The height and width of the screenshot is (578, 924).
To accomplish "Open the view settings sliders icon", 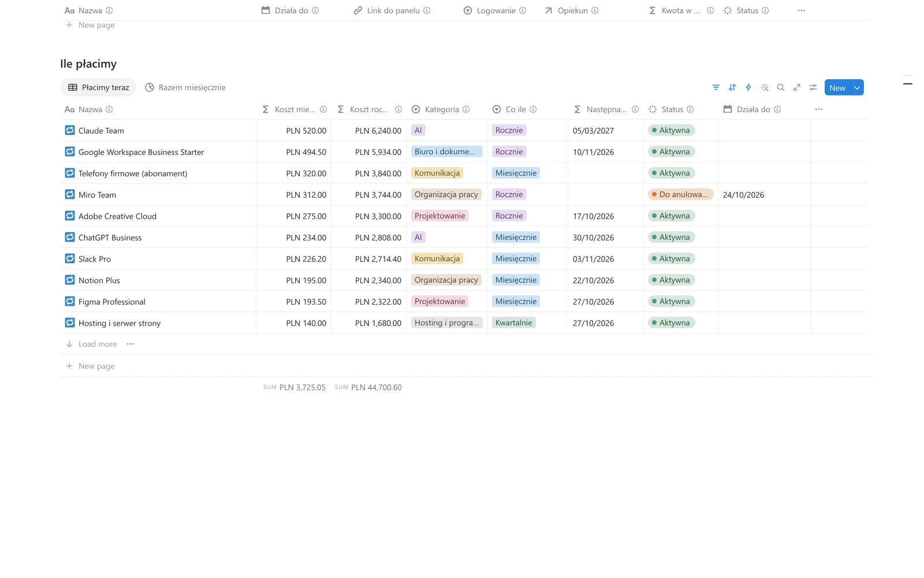I will click(x=813, y=87).
